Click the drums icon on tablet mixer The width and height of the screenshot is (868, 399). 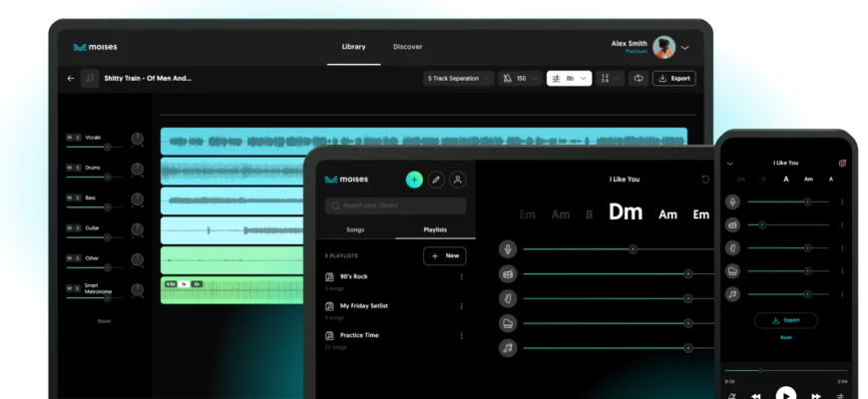click(x=508, y=273)
